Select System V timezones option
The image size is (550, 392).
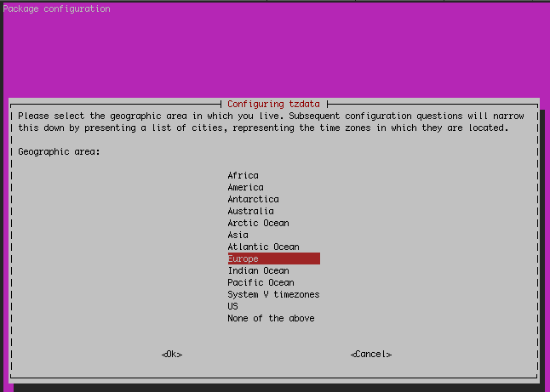click(273, 294)
